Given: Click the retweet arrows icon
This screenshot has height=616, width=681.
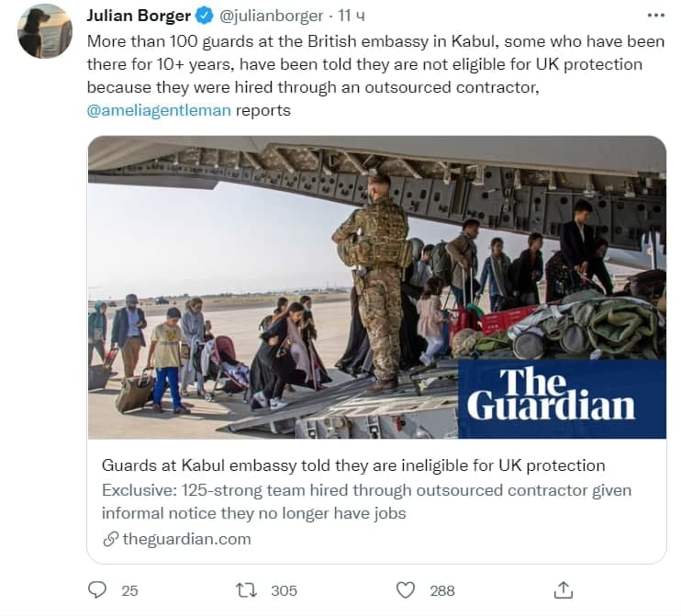Looking at the screenshot, I should pyautogui.click(x=246, y=590).
